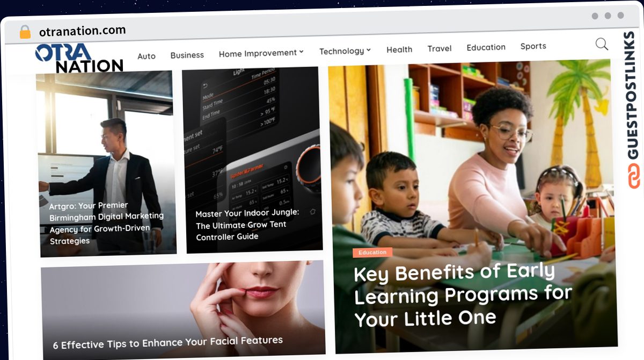Select the Travel menu item
The image size is (644, 360).
point(440,48)
